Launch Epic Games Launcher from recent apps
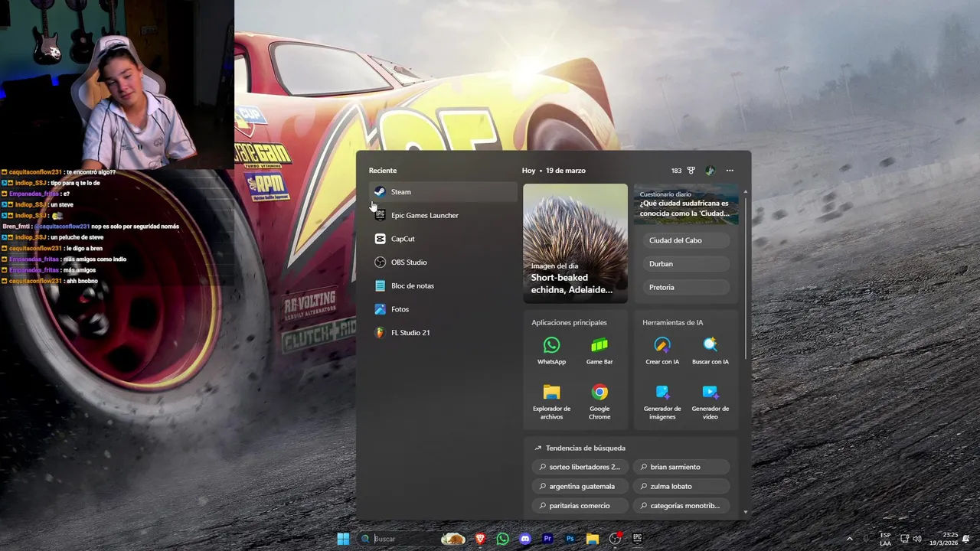The width and height of the screenshot is (980, 551). [x=443, y=215]
